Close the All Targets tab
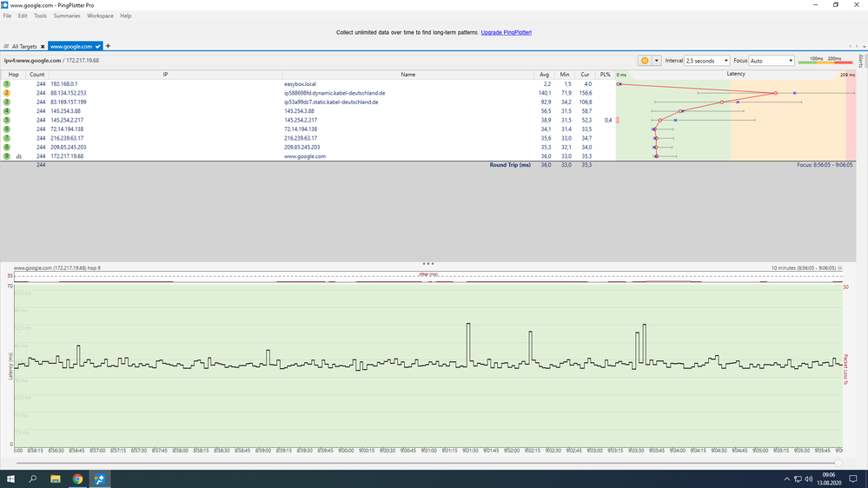868x488 pixels. coord(43,46)
